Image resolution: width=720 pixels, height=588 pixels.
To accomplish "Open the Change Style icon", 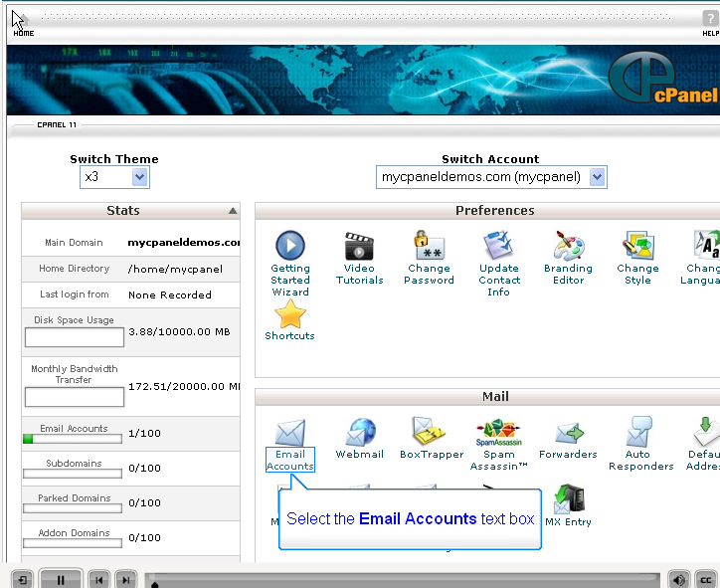I will 638,245.
